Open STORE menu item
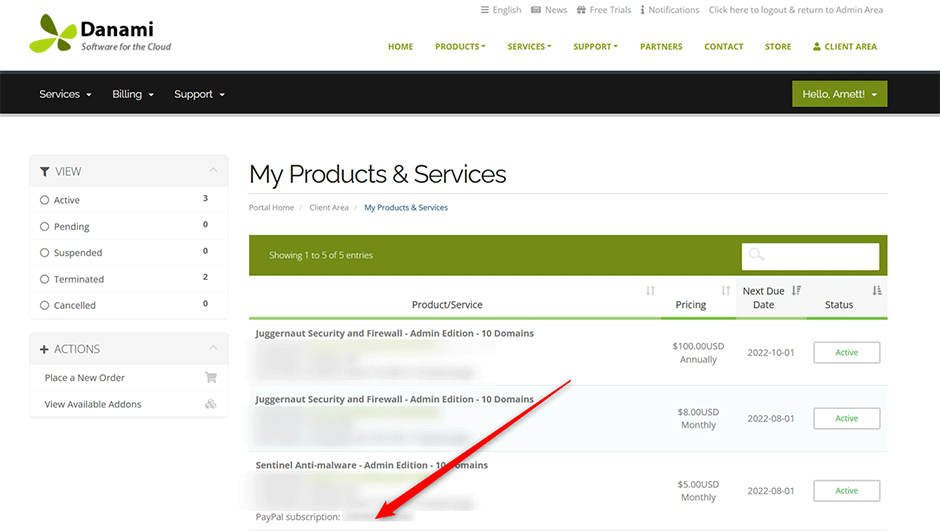940x531 pixels. 778,46
